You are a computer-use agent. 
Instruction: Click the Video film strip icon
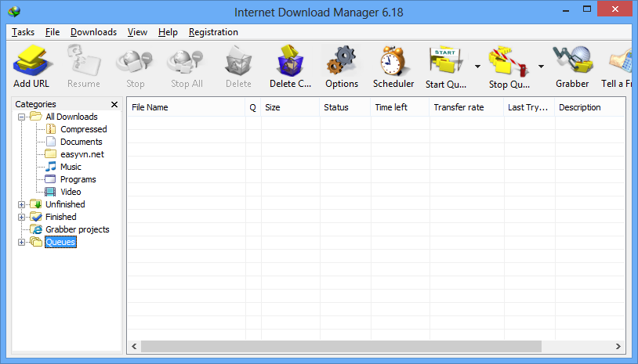pyautogui.click(x=50, y=192)
